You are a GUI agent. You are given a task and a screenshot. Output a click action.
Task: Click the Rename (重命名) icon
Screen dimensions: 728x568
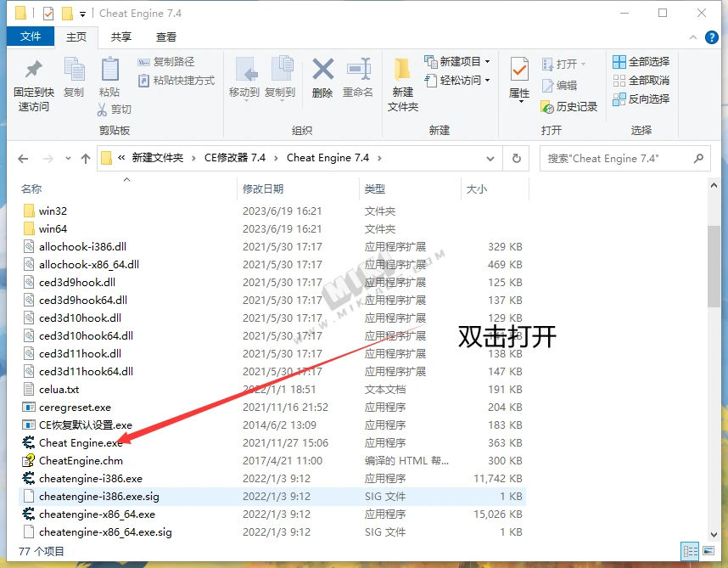(x=358, y=70)
